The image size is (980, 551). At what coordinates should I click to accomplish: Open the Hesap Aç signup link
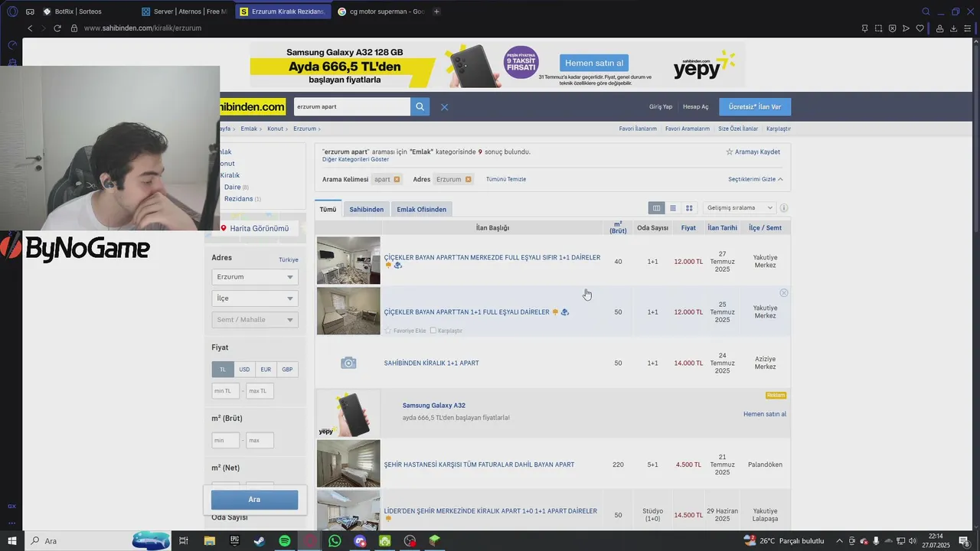pos(696,107)
